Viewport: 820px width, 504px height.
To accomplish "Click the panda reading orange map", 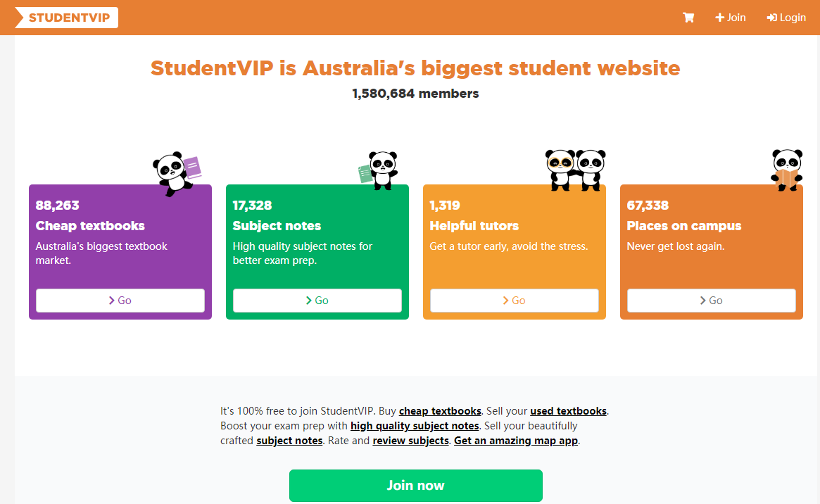I will click(x=786, y=169).
